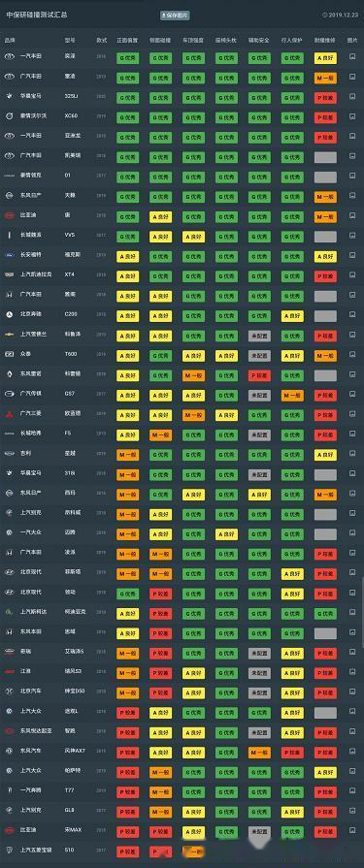This screenshot has height=868, width=364.
Task: Open the picture icon in T600 row
Action: 352,354
